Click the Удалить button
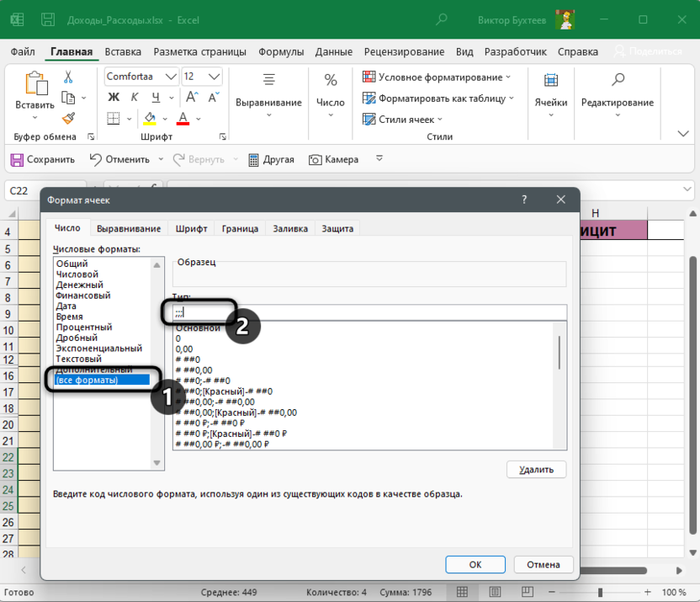The image size is (700, 602). point(536,469)
